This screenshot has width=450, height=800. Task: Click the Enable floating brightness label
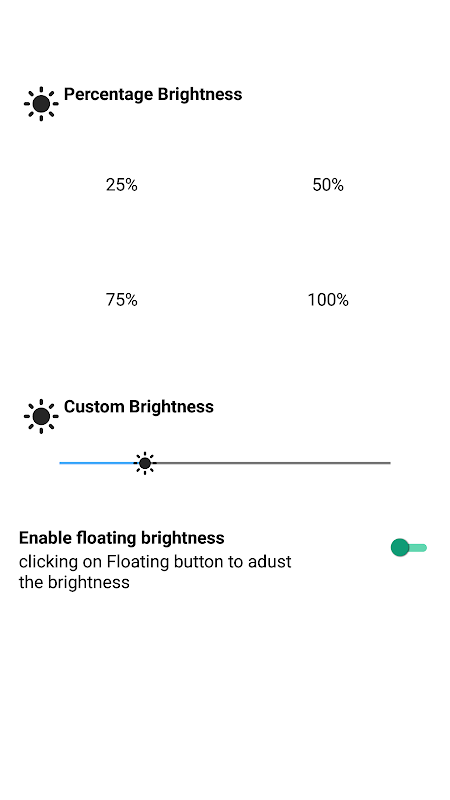(x=121, y=538)
